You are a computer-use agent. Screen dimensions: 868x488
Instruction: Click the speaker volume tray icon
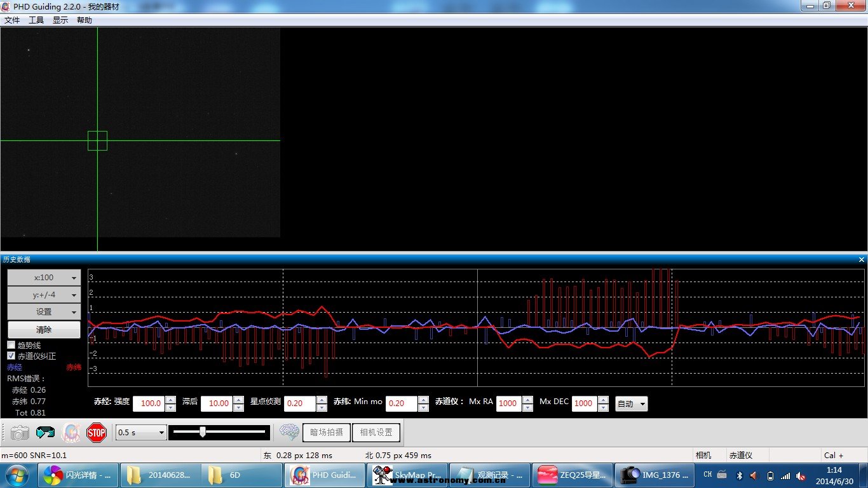click(x=754, y=475)
